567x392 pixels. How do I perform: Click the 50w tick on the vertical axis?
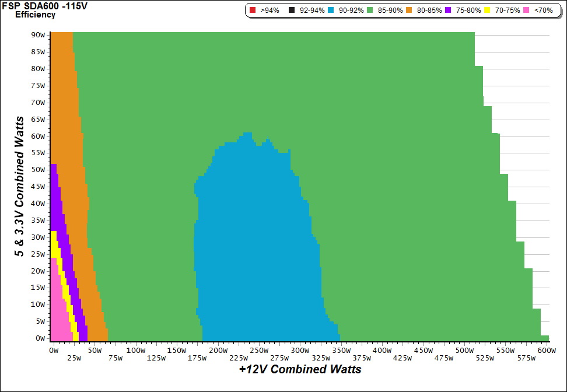[x=38, y=169]
